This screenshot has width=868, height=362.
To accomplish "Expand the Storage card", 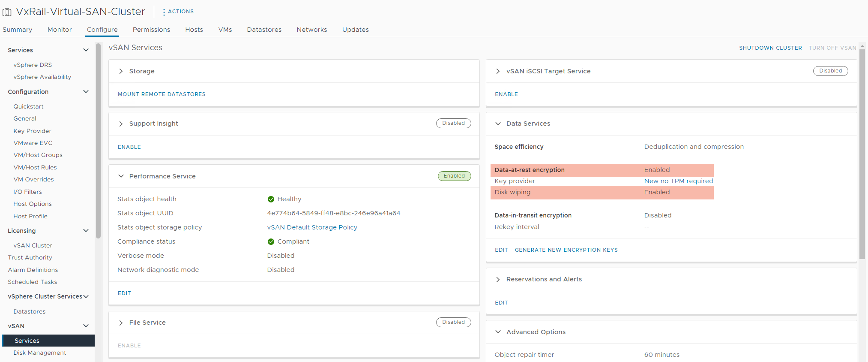I will point(121,71).
